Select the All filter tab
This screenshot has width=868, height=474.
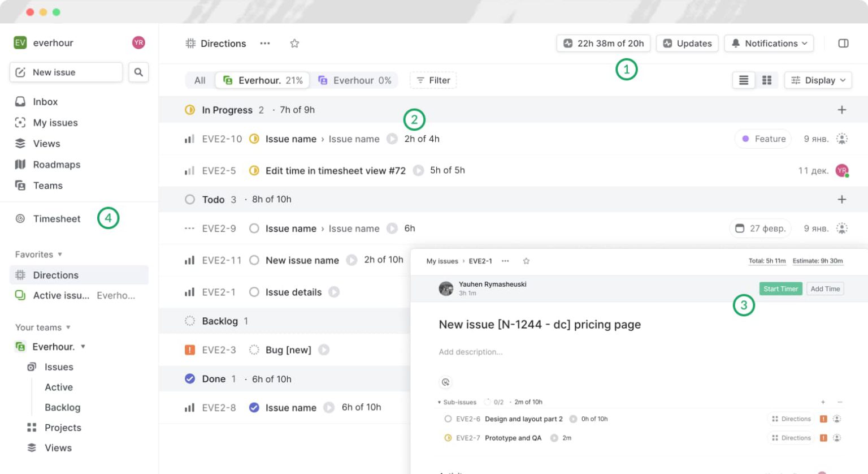point(199,80)
